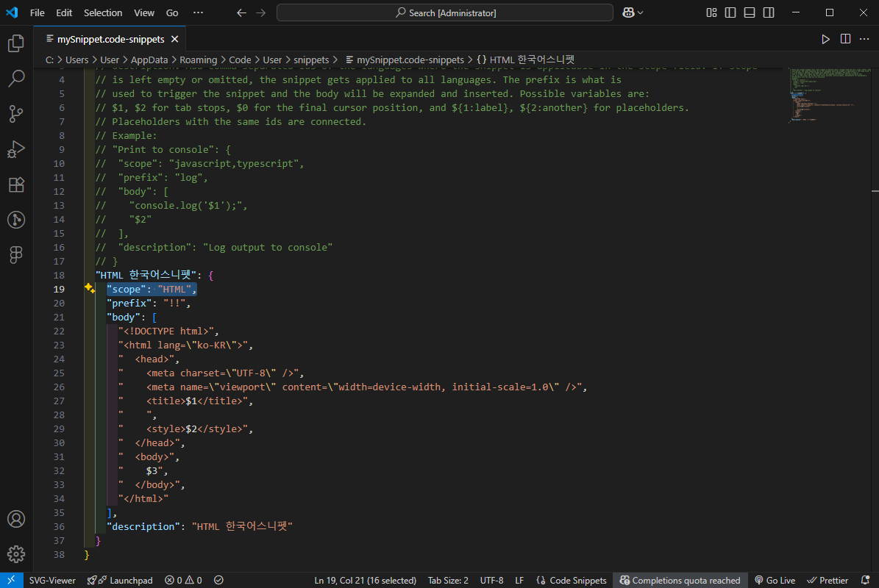This screenshot has height=588, width=879.
Task: Click the snippets breadcrumb
Action: click(x=311, y=60)
